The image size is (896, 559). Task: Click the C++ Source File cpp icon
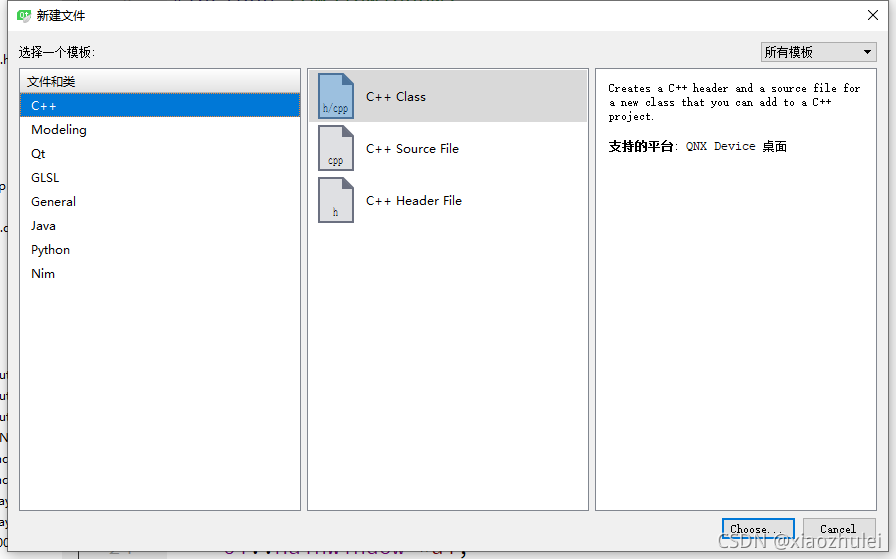click(335, 148)
